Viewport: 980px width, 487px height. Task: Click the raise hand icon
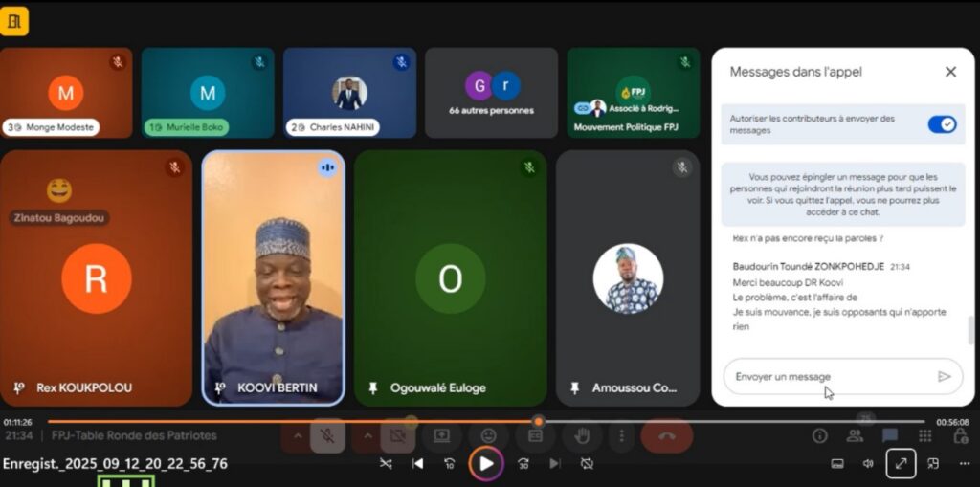tap(582, 436)
